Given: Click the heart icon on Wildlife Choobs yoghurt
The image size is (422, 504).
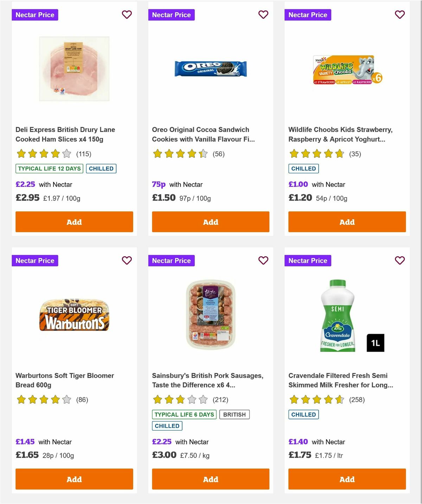Looking at the screenshot, I should click(400, 14).
